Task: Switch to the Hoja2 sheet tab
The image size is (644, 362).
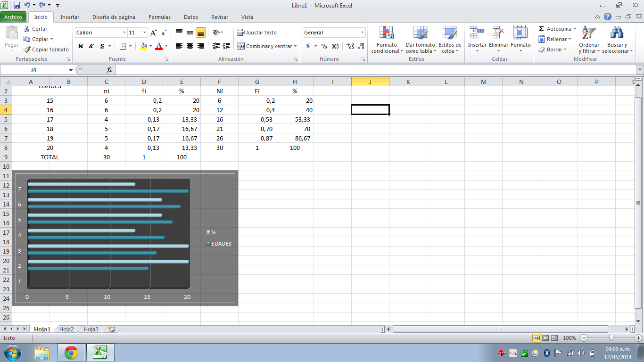Action: click(66, 329)
